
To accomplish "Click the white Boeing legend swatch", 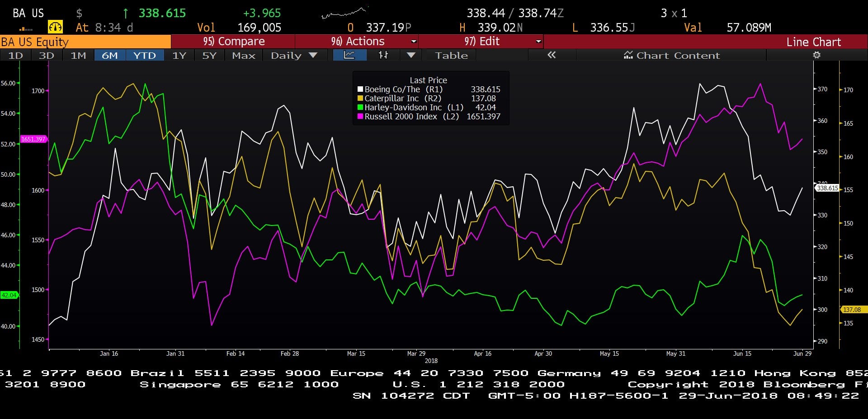I will (x=360, y=89).
